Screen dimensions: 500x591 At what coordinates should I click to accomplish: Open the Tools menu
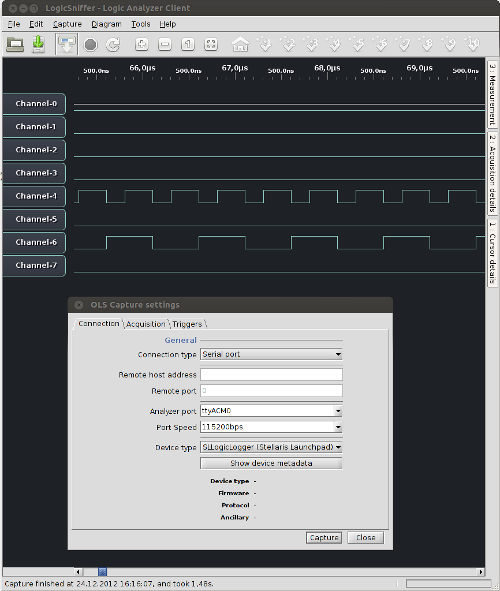pyautogui.click(x=141, y=24)
